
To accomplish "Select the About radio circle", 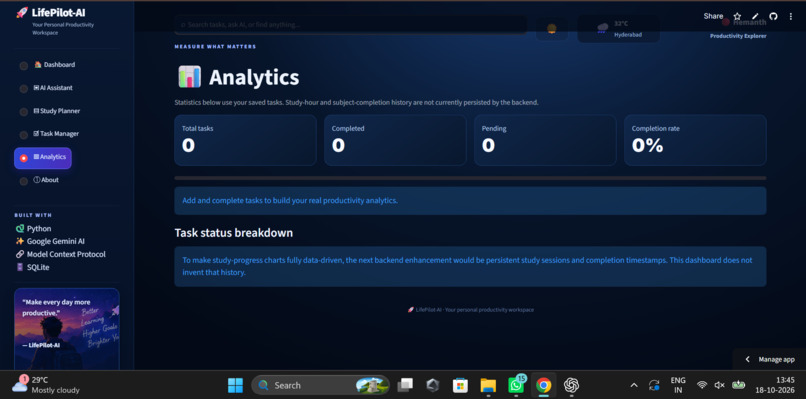I will 24,182.
